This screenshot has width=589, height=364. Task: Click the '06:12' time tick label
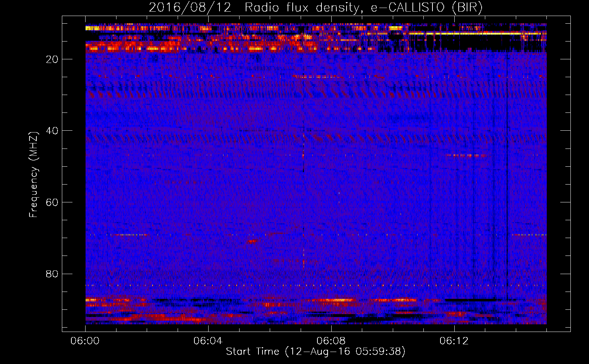coord(454,341)
